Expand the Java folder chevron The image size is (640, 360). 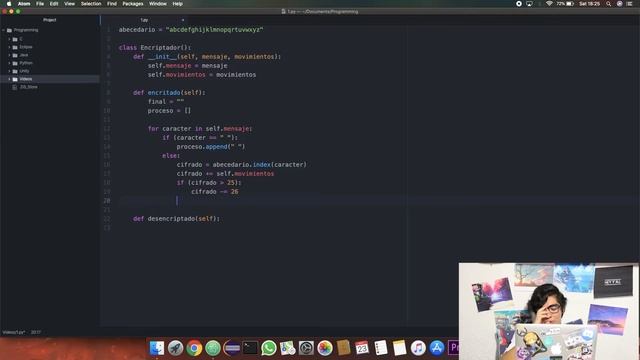tap(9, 55)
